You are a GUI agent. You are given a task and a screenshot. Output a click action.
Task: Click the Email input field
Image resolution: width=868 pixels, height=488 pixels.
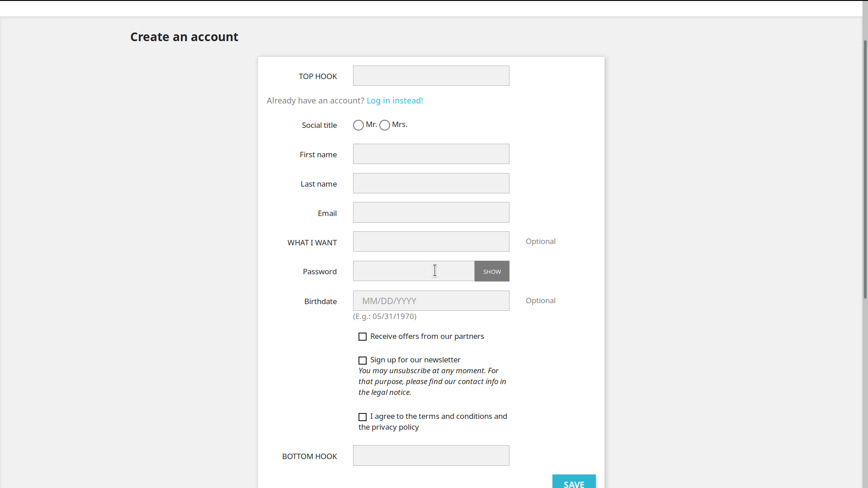(431, 212)
